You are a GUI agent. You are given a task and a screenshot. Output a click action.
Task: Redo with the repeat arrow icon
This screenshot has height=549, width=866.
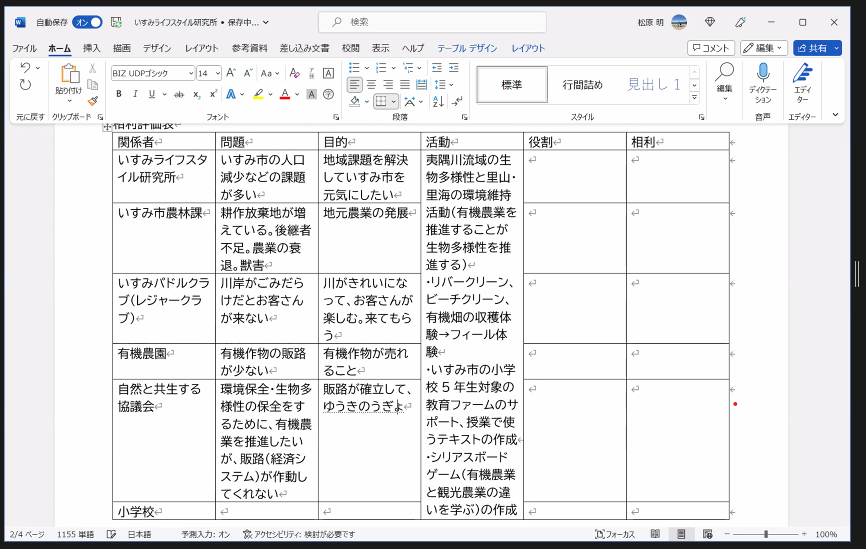pos(25,85)
